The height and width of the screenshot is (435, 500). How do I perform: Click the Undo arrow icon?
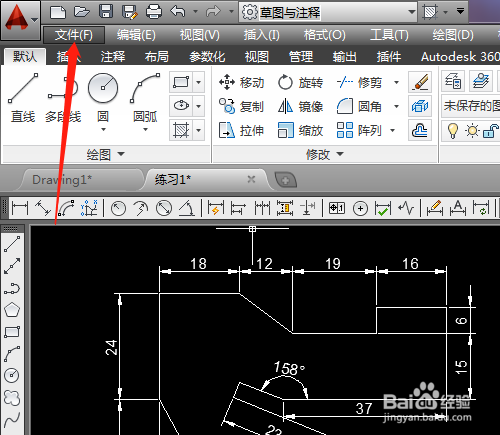(178, 12)
